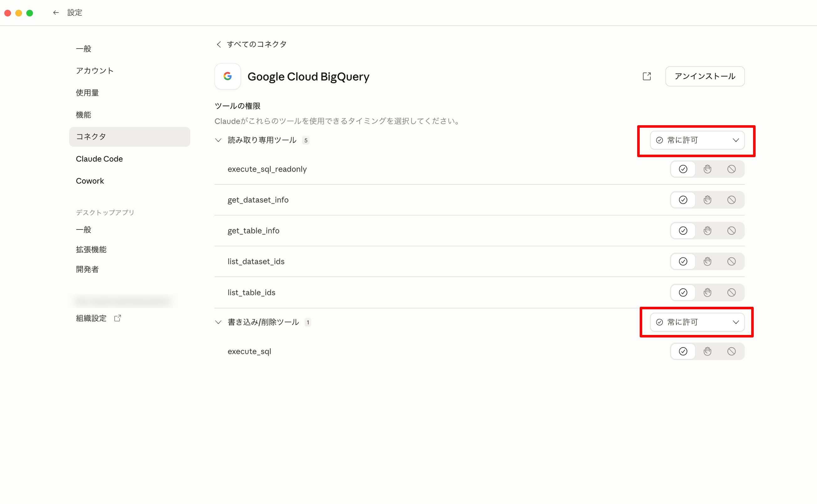Open external link icon beside アンインストール

tap(647, 76)
